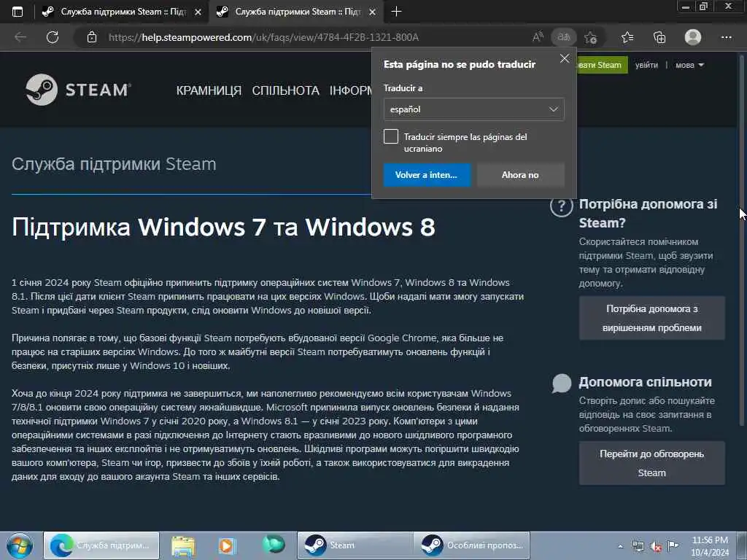Open a new browser tab
Screen dimensions: 747x560
pos(396,12)
